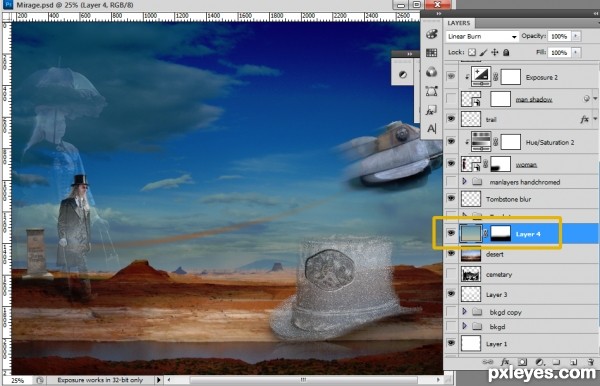The image size is (600, 386).
Task: Show the cemetary layer
Action: point(452,274)
